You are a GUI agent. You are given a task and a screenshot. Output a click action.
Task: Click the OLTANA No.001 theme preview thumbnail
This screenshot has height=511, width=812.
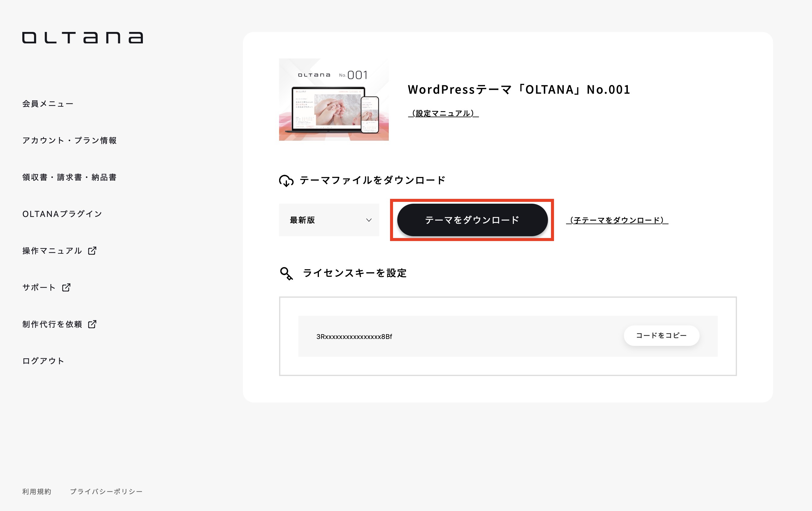(334, 99)
